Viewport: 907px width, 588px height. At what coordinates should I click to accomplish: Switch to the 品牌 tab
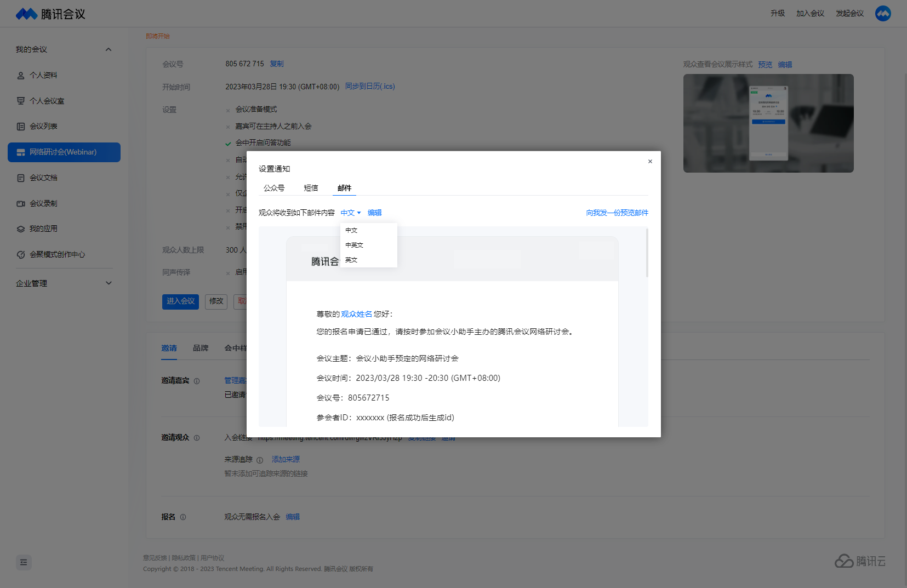tap(201, 349)
